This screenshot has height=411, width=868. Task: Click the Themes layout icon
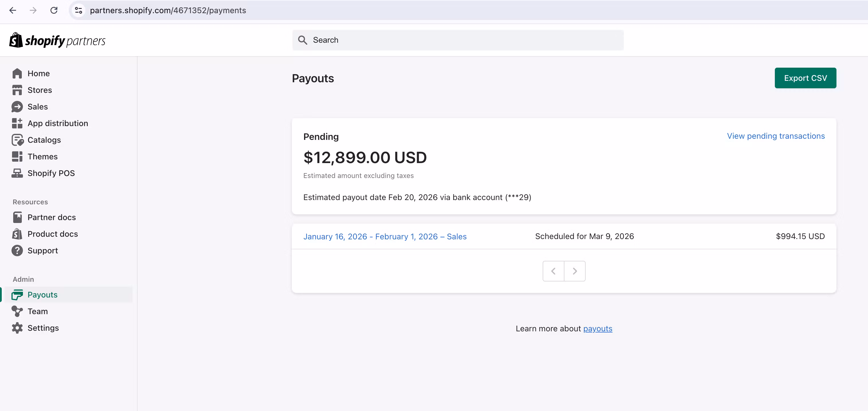pos(17,157)
